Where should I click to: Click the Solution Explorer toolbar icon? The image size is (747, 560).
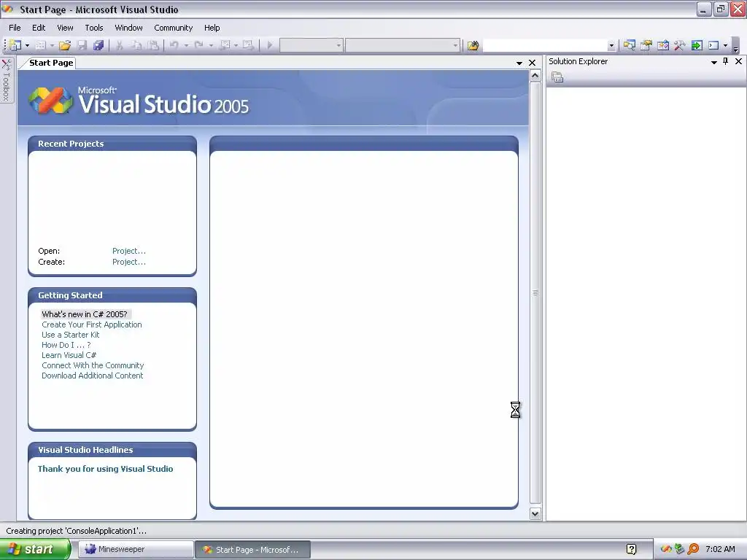coord(630,45)
